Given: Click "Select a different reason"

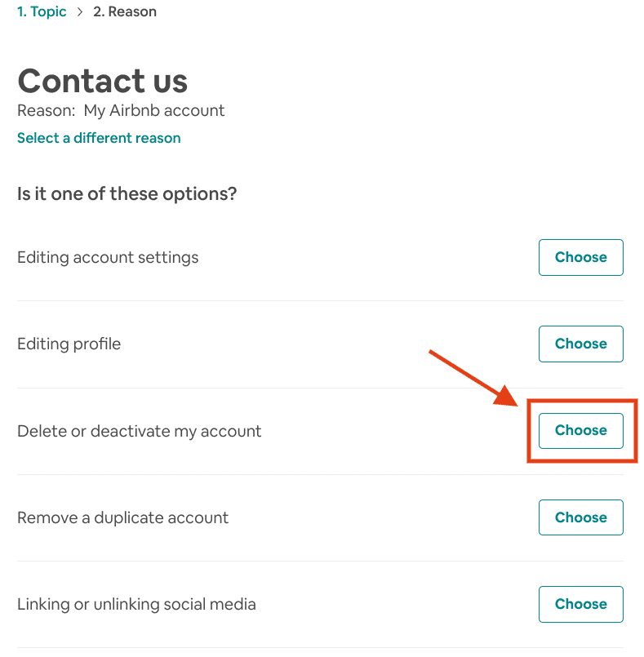Looking at the screenshot, I should point(98,138).
